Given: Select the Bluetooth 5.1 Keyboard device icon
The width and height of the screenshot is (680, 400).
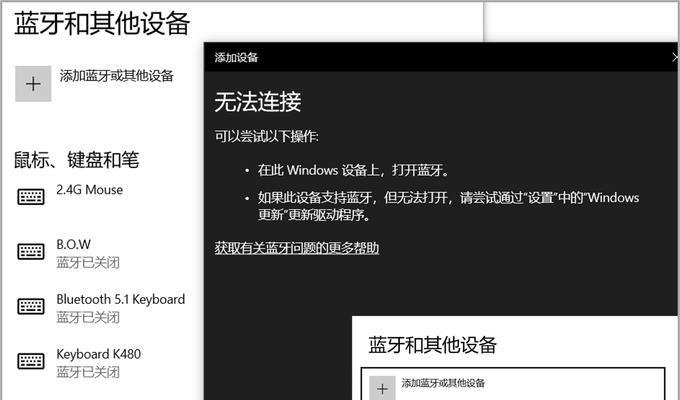Looking at the screenshot, I should tap(31, 306).
